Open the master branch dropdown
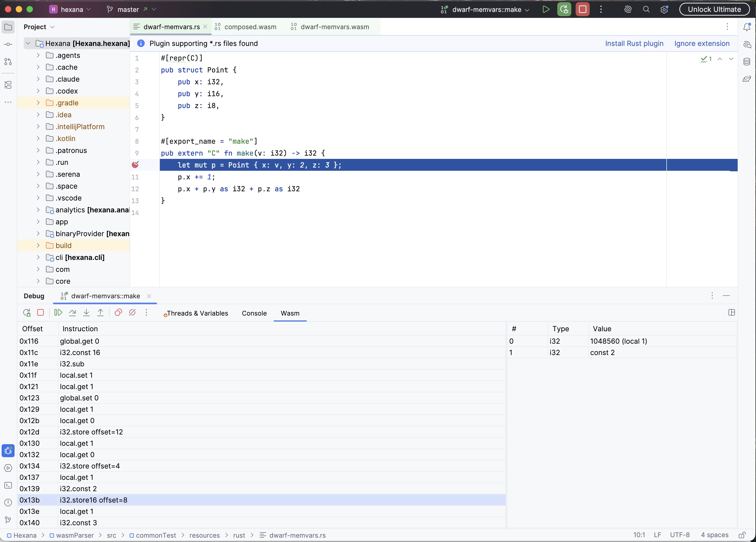 click(131, 9)
